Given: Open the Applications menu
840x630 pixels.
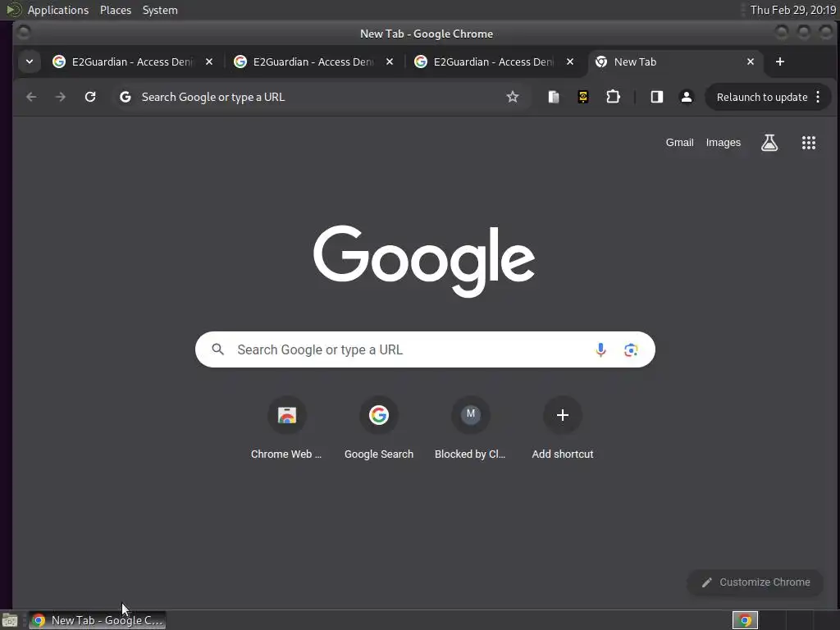Looking at the screenshot, I should (58, 10).
